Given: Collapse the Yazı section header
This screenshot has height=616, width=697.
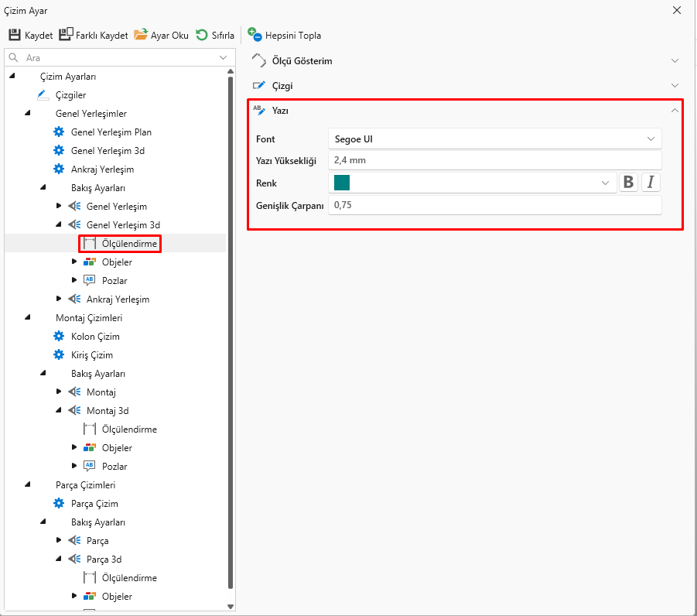Looking at the screenshot, I should coord(464,111).
